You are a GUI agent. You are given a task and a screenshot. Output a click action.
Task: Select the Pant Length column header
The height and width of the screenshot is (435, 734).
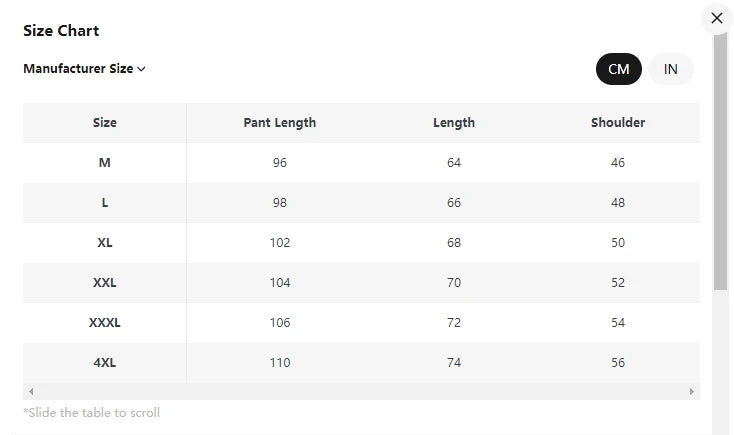pos(279,123)
